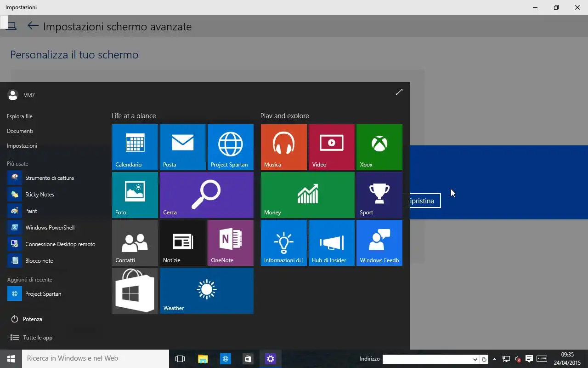Open the Action Center notifications icon
Screen dimensions: 588x368
pyautogui.click(x=529, y=359)
